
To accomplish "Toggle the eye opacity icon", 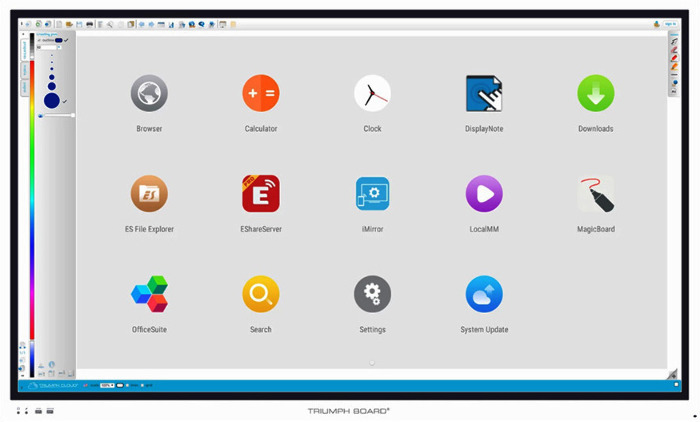I will click(x=40, y=116).
